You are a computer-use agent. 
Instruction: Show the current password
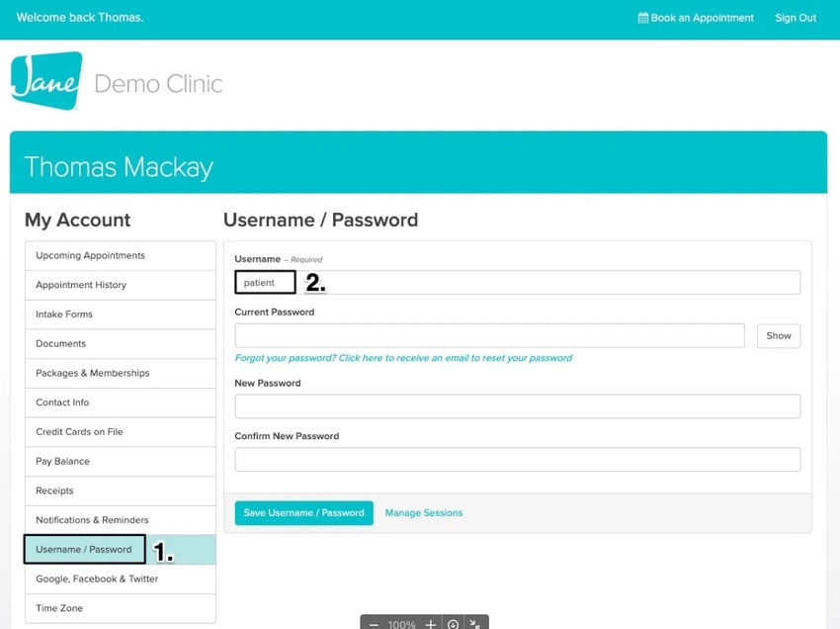point(779,336)
